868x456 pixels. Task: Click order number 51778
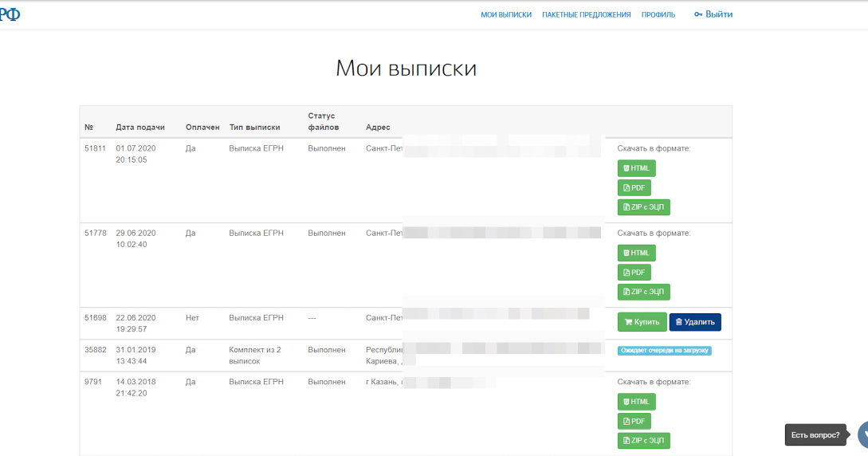tap(95, 233)
